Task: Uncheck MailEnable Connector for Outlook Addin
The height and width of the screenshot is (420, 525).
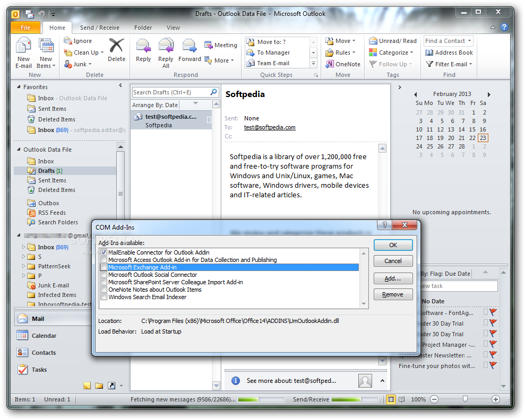Action: tap(104, 252)
